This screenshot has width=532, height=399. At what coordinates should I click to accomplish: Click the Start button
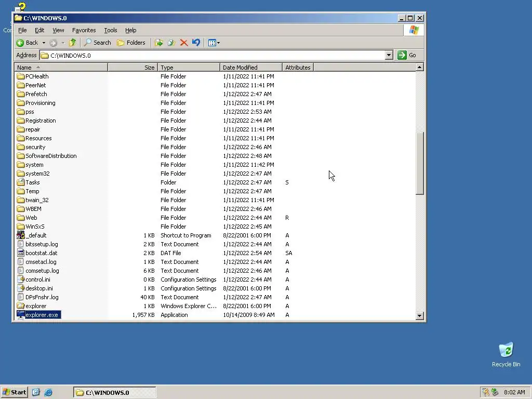click(14, 392)
